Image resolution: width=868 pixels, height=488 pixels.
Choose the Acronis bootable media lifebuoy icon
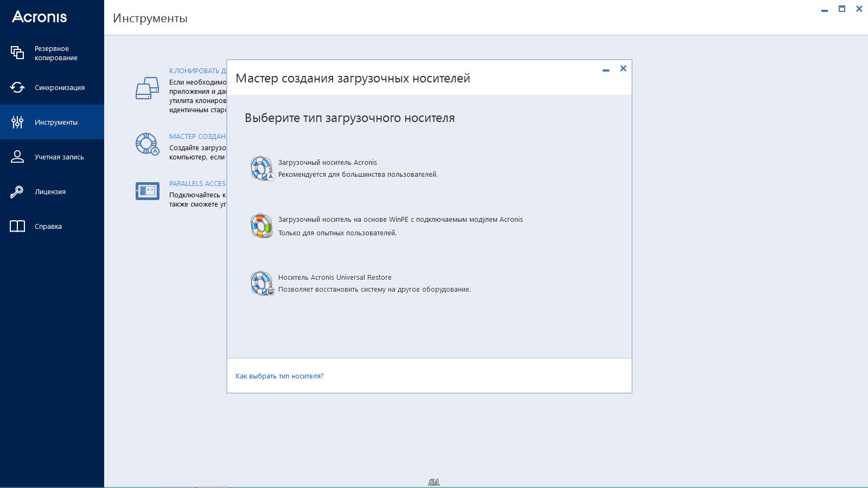click(x=262, y=168)
